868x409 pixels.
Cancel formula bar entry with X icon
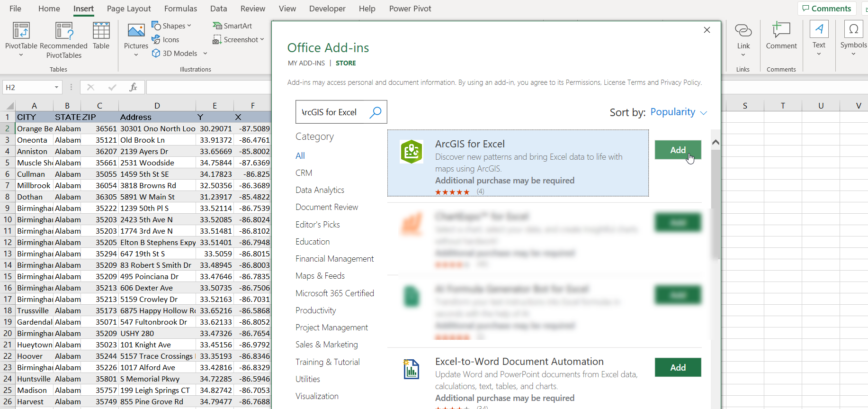[90, 87]
